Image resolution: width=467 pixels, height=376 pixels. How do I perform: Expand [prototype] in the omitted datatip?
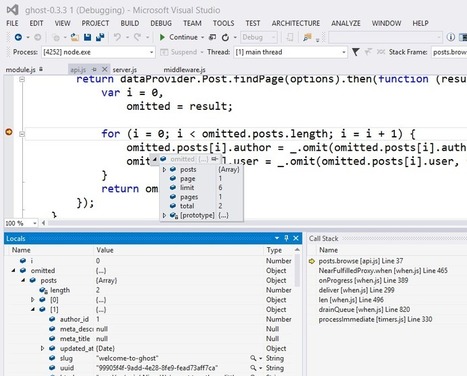click(x=164, y=216)
